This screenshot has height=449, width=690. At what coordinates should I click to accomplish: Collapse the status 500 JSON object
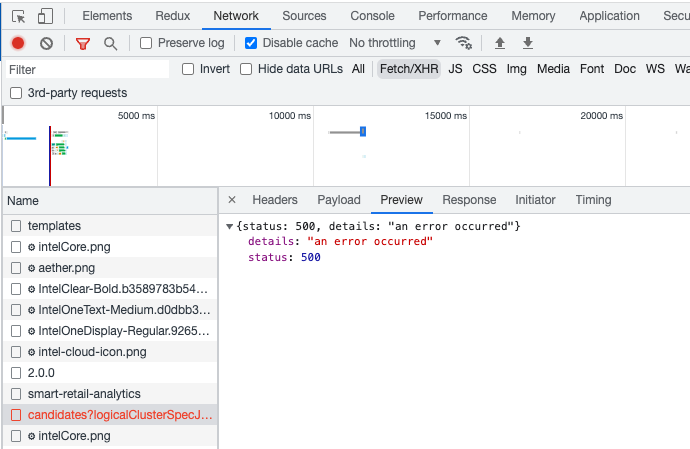pos(230,227)
